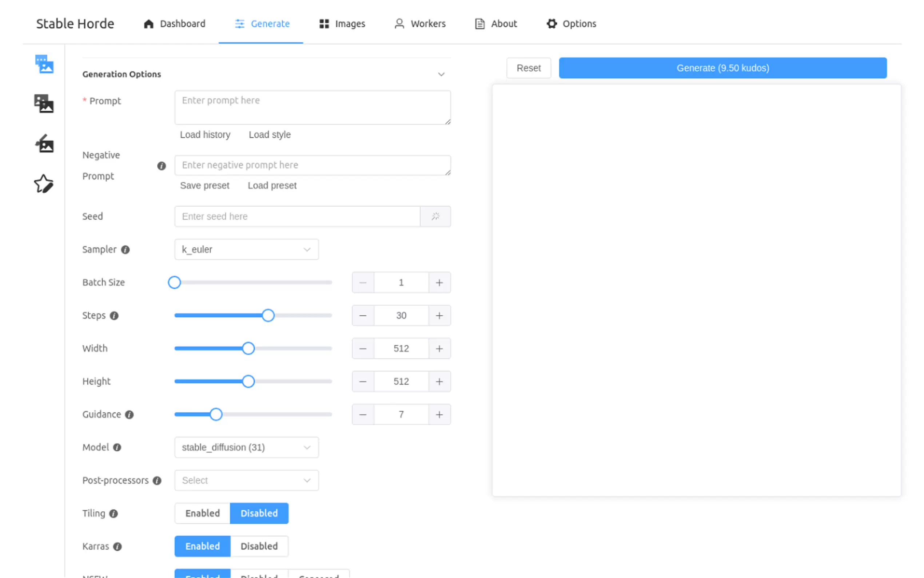This screenshot has width=924, height=578.
Task: Click the Generate (9.50 kudos) button
Action: (722, 68)
